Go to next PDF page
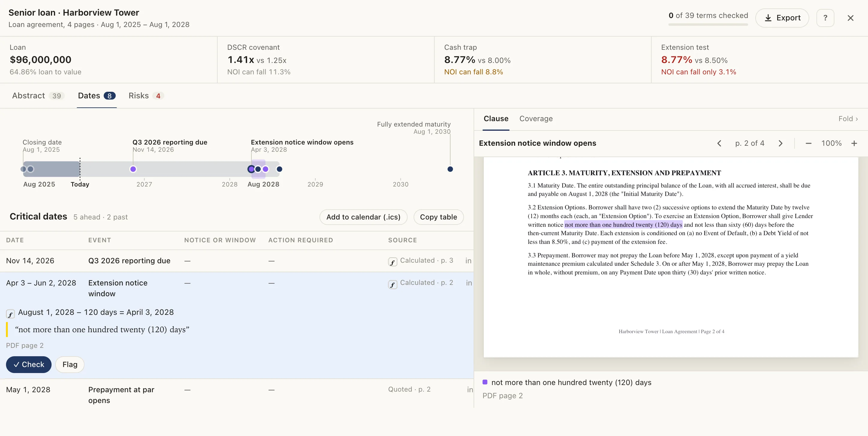 [x=780, y=143]
